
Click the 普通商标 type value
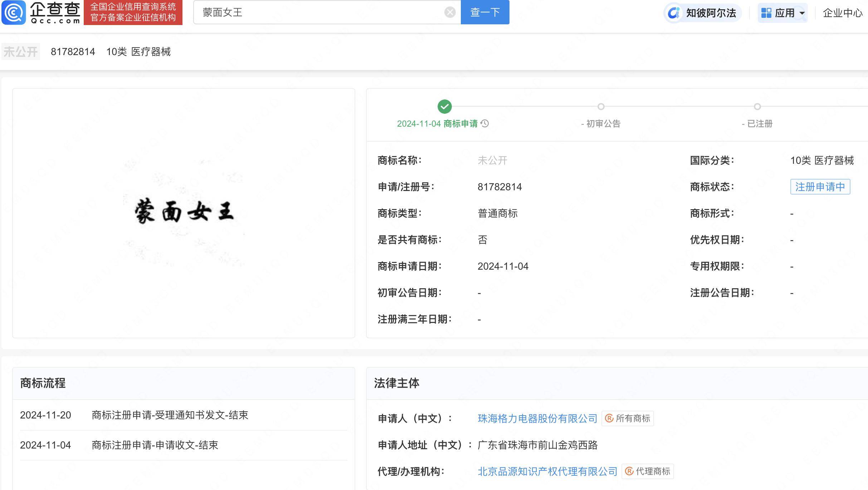click(498, 214)
